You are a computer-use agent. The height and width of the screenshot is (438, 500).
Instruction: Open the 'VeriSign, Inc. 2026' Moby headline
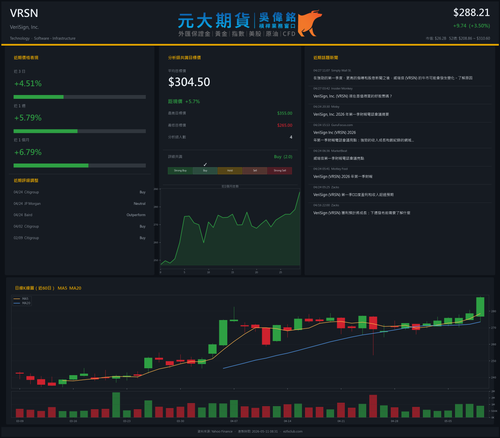tap(351, 114)
